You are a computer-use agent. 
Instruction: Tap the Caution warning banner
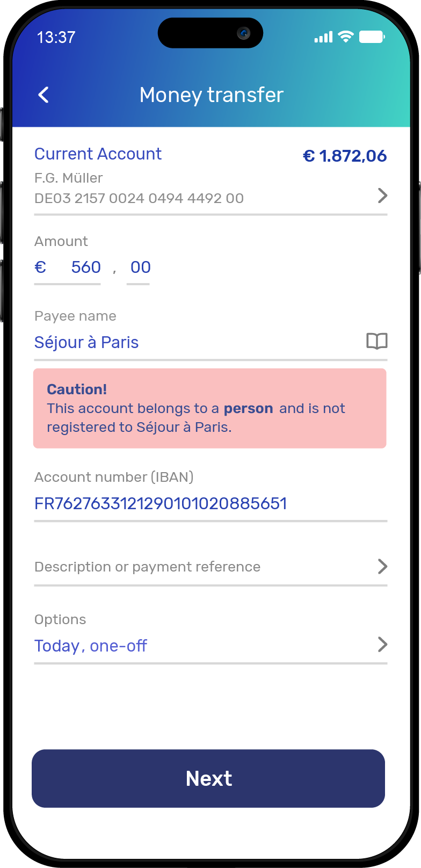pos(209,408)
